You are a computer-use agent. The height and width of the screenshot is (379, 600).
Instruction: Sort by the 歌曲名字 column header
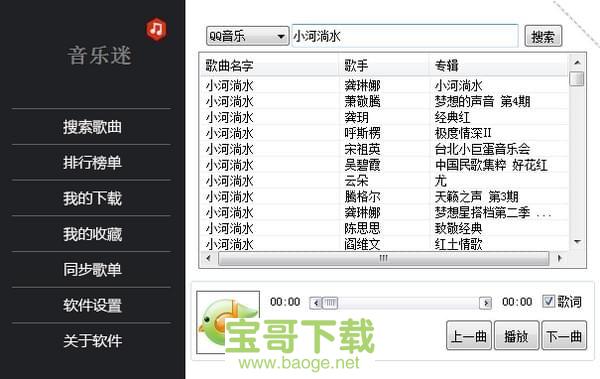269,65
